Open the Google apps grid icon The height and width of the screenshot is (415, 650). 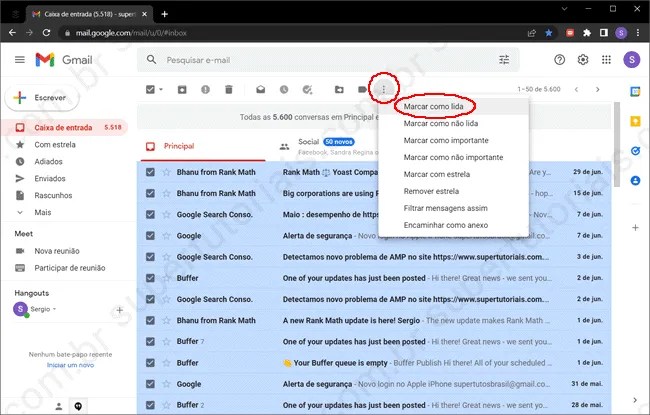click(606, 60)
